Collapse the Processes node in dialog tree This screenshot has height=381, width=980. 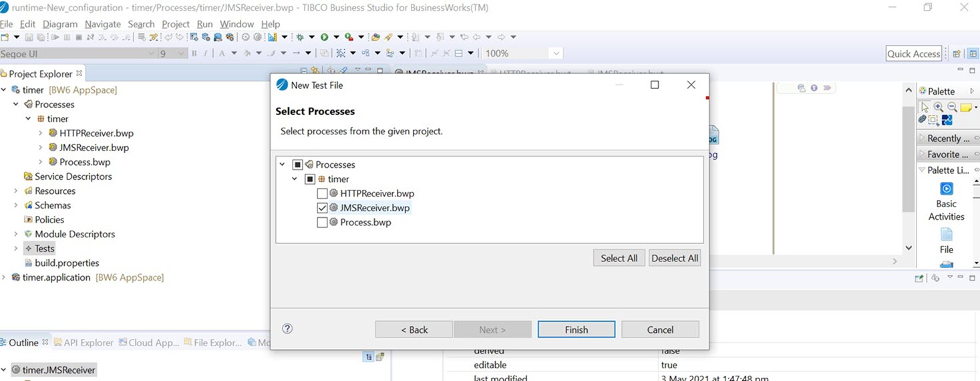(x=283, y=164)
